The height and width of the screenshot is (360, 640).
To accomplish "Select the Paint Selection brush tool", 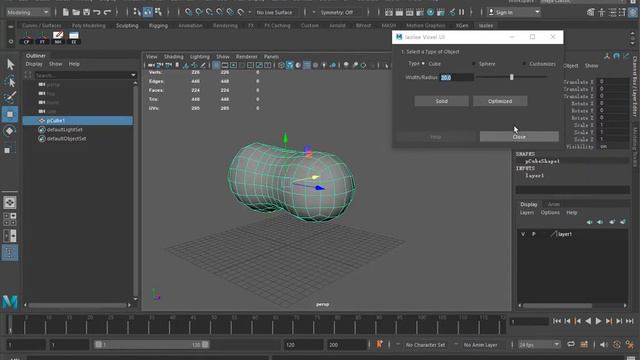I will point(10,97).
